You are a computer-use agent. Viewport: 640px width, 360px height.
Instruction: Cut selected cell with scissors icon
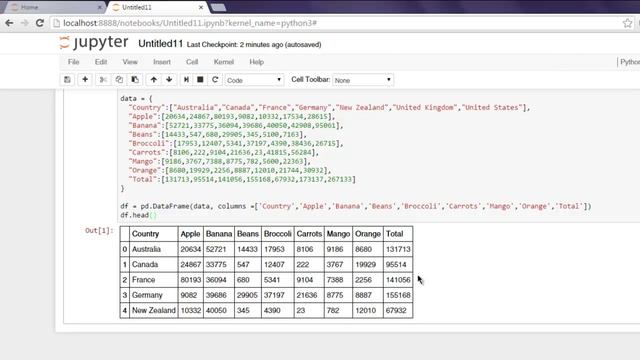(x=103, y=80)
